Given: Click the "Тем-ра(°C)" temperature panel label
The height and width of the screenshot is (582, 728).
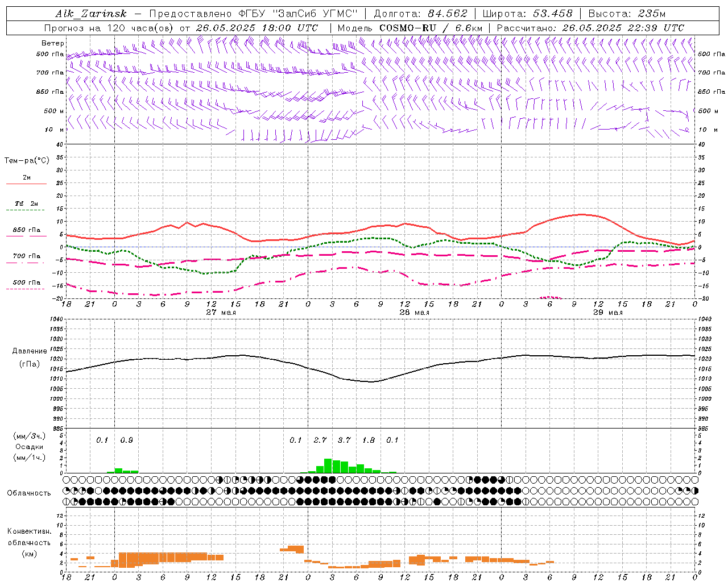Looking at the screenshot, I should point(27,161).
